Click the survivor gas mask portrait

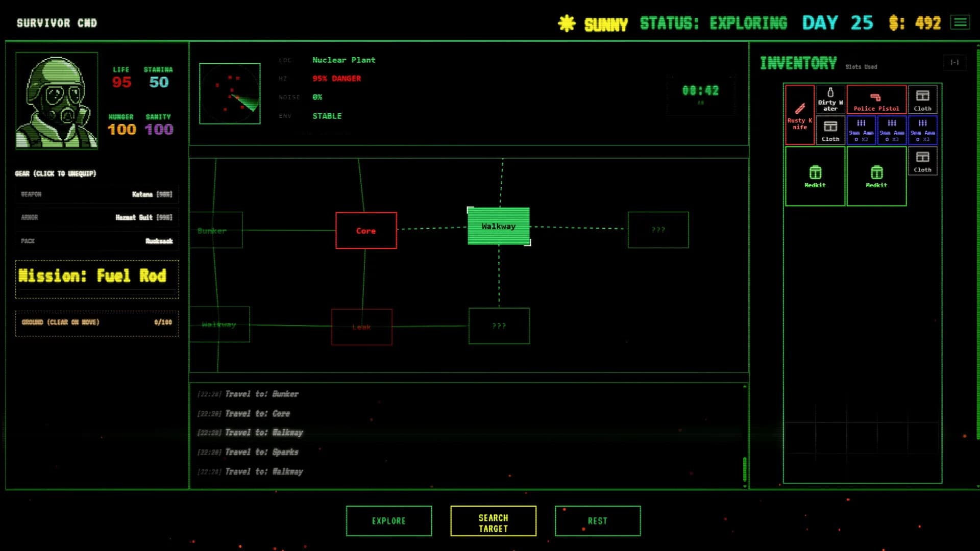pyautogui.click(x=57, y=101)
